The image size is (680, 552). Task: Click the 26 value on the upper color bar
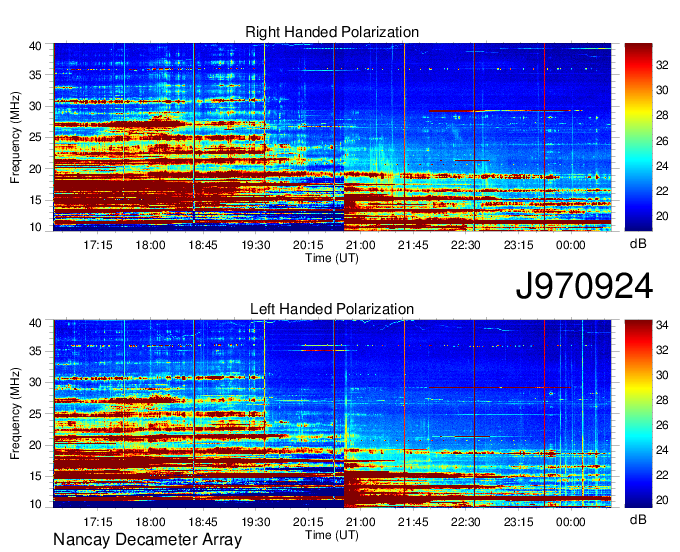pyautogui.click(x=662, y=141)
